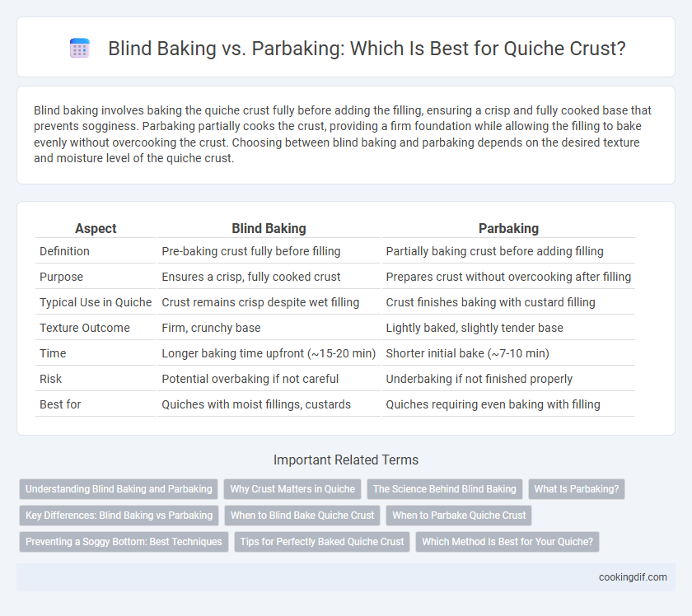Select 'The Science Behind Blind Baking' tag
Screen dimensions: 692x616
click(444, 489)
